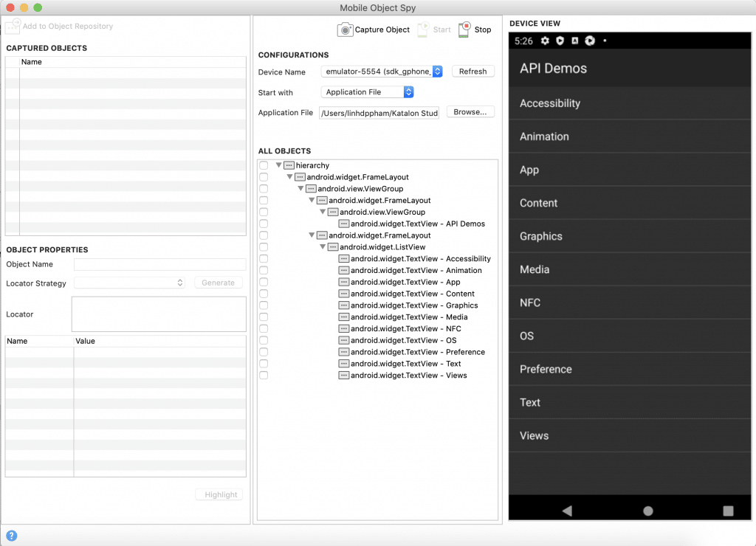Tap Animation in the device view
The image size is (756, 546).
(x=630, y=136)
